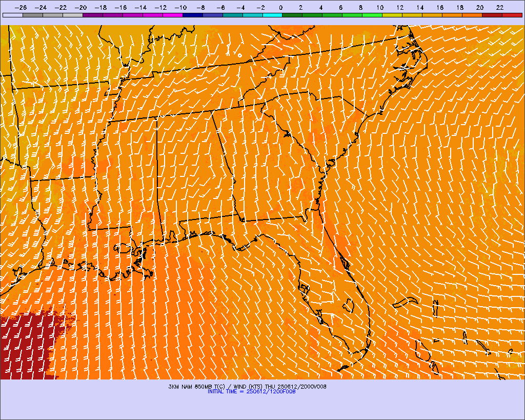Click the dark red swatch between 20 and 22

(x=492, y=15)
